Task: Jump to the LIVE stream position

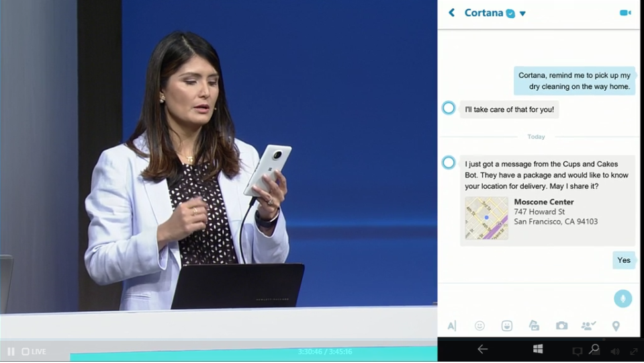Action: point(34,352)
